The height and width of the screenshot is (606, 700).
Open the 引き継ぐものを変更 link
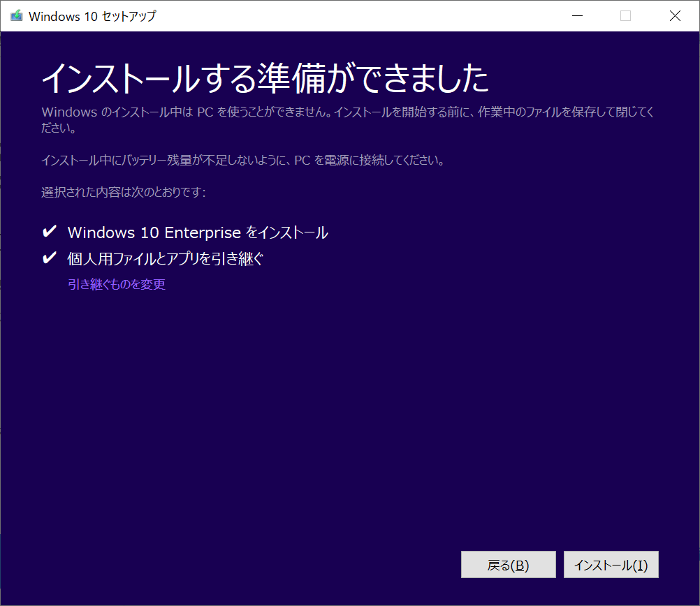tap(117, 284)
